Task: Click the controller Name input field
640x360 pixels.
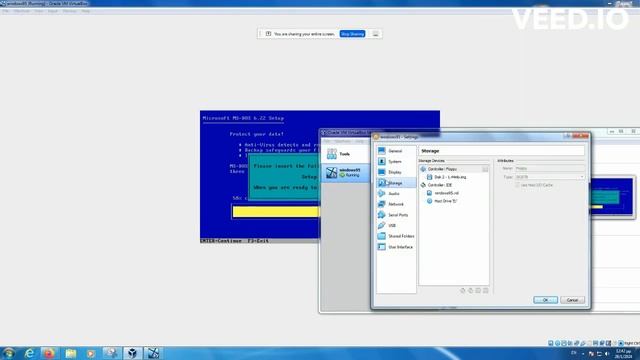Action: [x=550, y=168]
